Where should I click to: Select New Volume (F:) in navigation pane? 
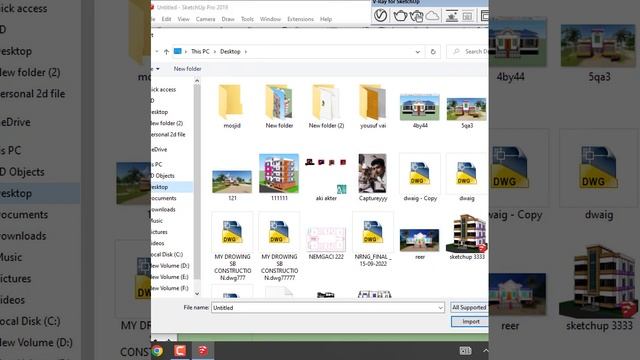[x=170, y=288]
